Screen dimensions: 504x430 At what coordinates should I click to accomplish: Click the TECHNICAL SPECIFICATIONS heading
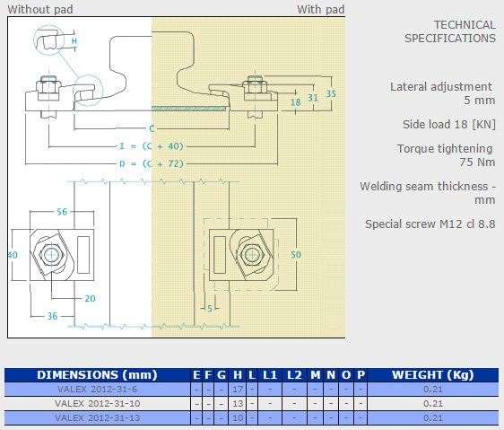(x=450, y=31)
